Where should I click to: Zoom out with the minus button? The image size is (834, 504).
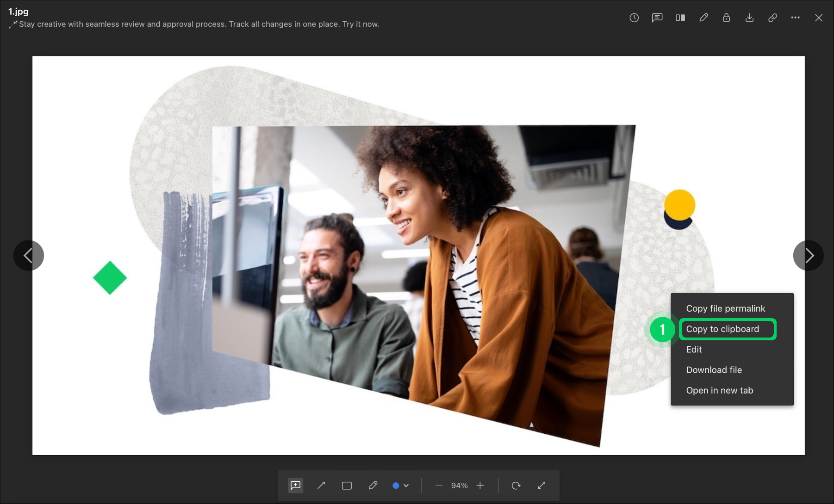(439, 486)
